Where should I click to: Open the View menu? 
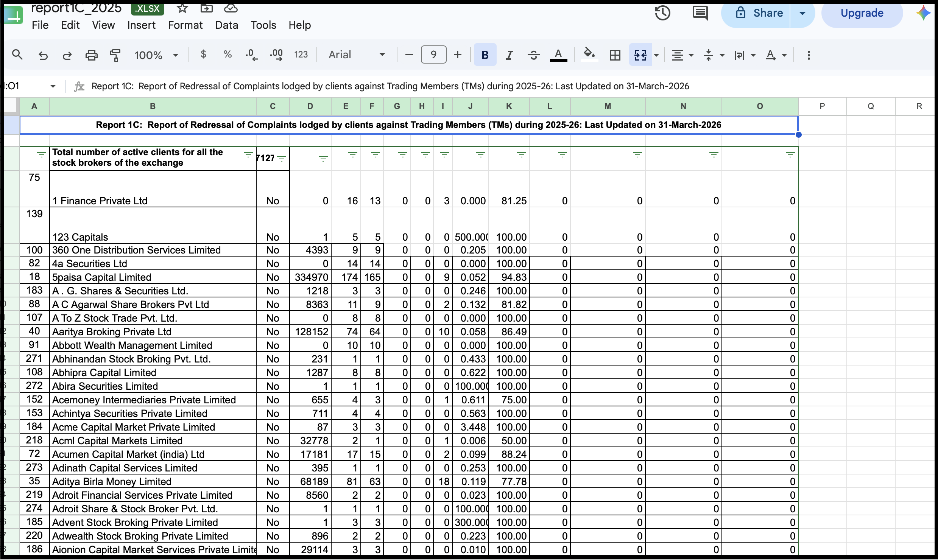click(x=103, y=25)
